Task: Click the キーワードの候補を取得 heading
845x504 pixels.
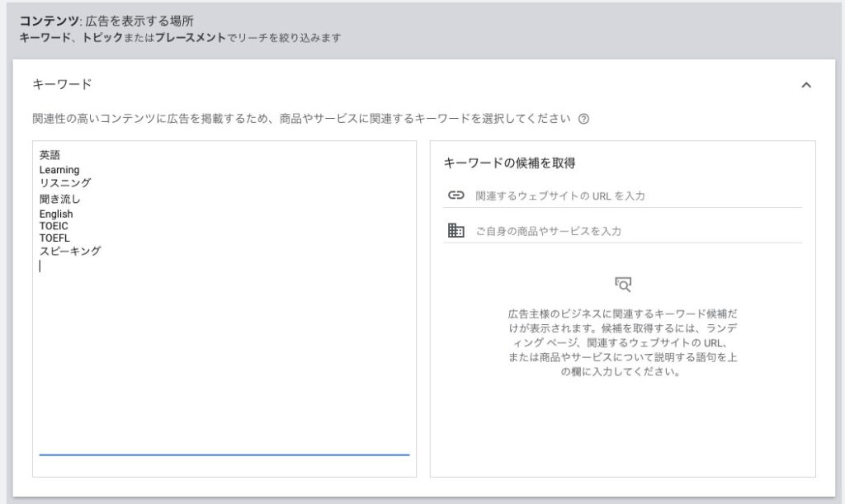Action: (509, 163)
